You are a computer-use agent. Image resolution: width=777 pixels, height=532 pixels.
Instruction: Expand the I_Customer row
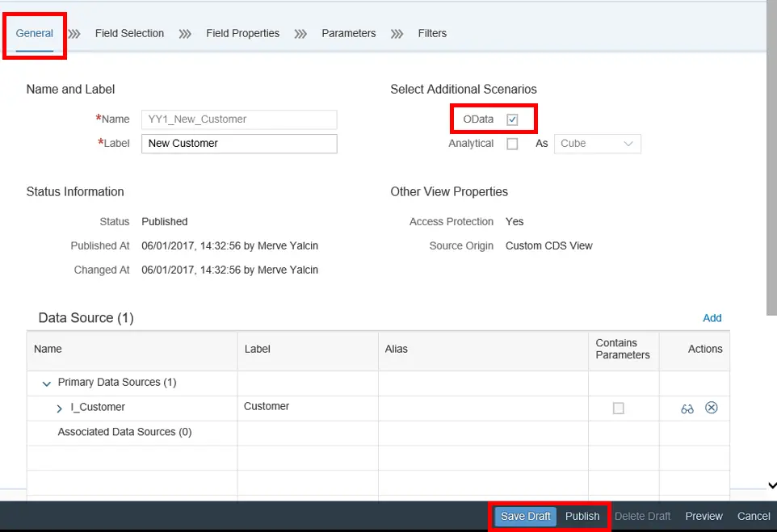[x=60, y=408]
